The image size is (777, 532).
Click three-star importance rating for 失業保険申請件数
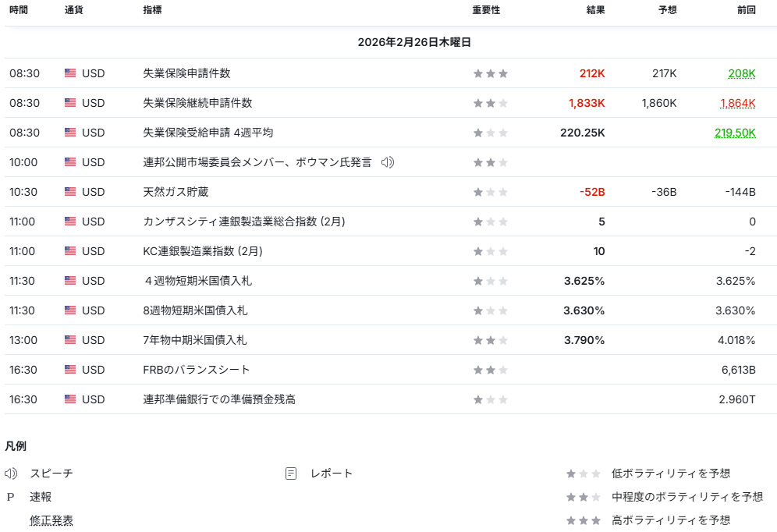490,73
